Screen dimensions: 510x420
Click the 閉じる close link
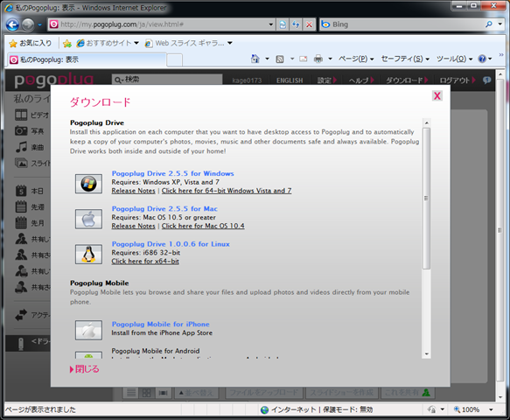85,369
